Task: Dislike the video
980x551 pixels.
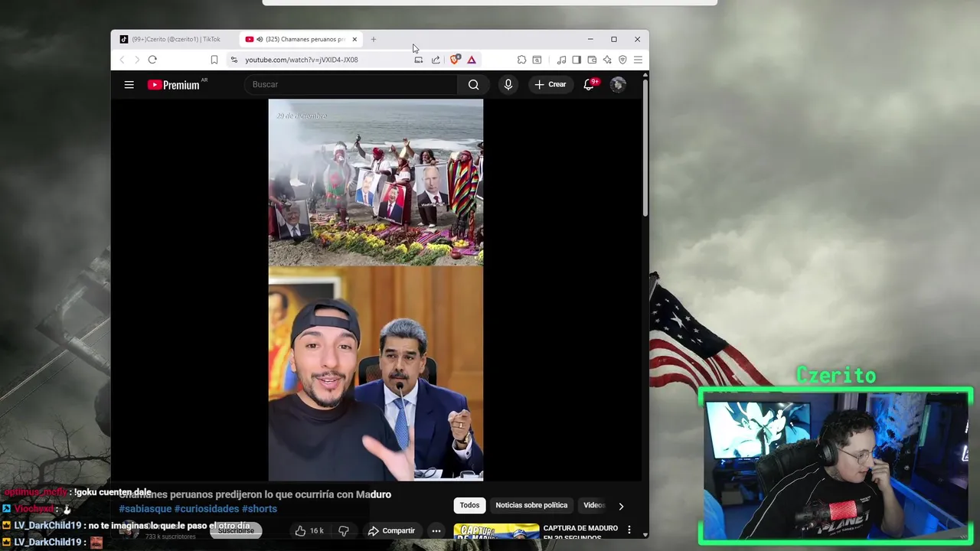Action: pos(344,530)
